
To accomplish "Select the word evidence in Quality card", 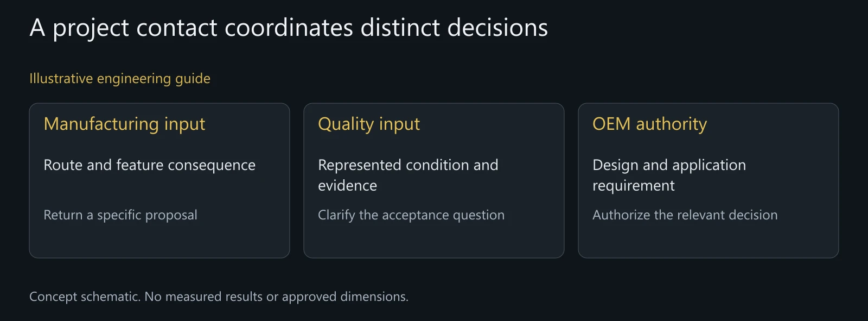I will [347, 186].
